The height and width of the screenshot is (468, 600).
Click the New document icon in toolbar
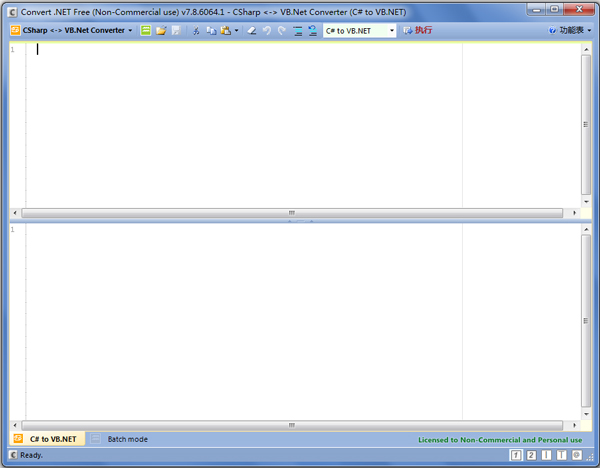pos(146,31)
